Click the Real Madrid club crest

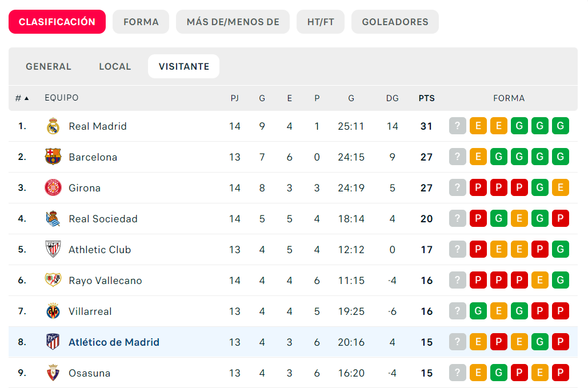point(53,126)
